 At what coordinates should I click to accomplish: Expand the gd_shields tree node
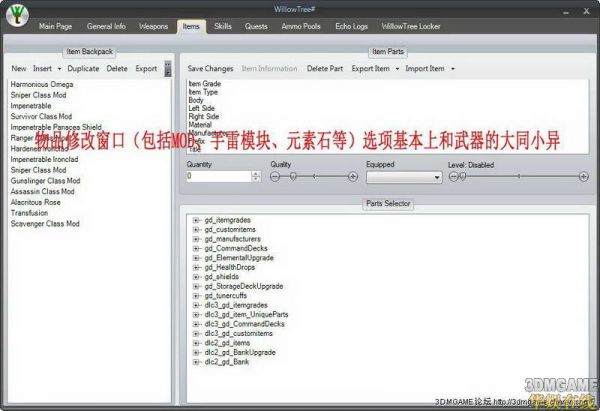[x=197, y=277]
